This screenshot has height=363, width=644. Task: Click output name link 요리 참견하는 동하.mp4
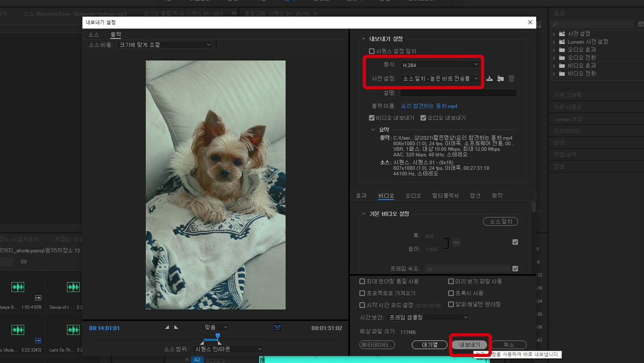(429, 106)
